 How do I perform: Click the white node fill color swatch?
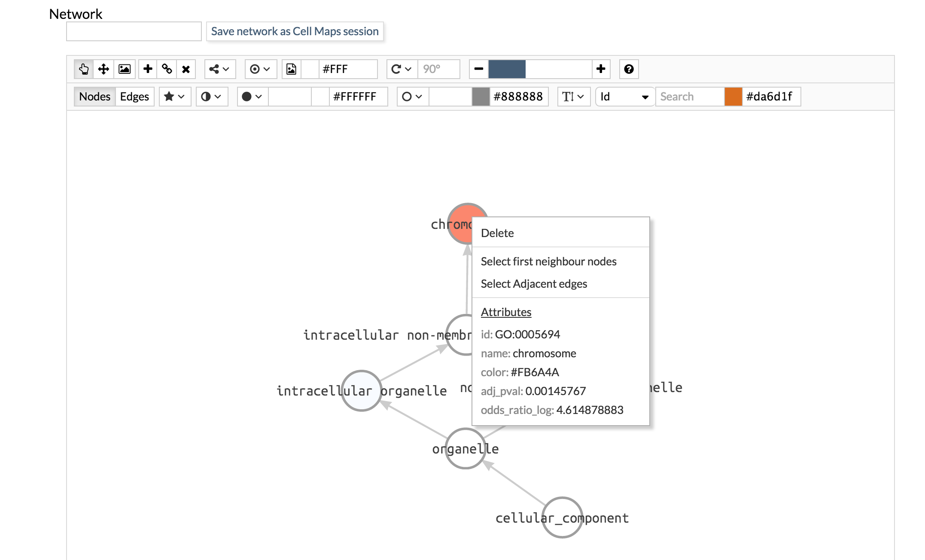tap(320, 97)
